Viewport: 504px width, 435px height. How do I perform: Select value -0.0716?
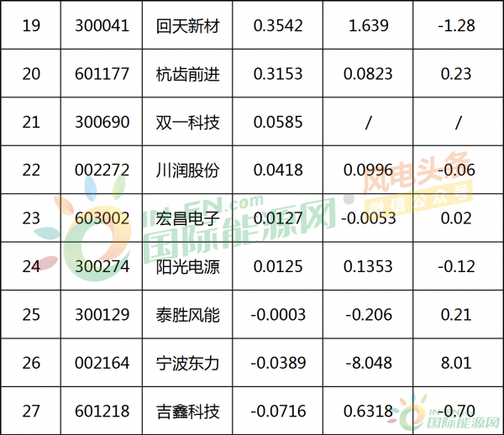click(x=278, y=411)
